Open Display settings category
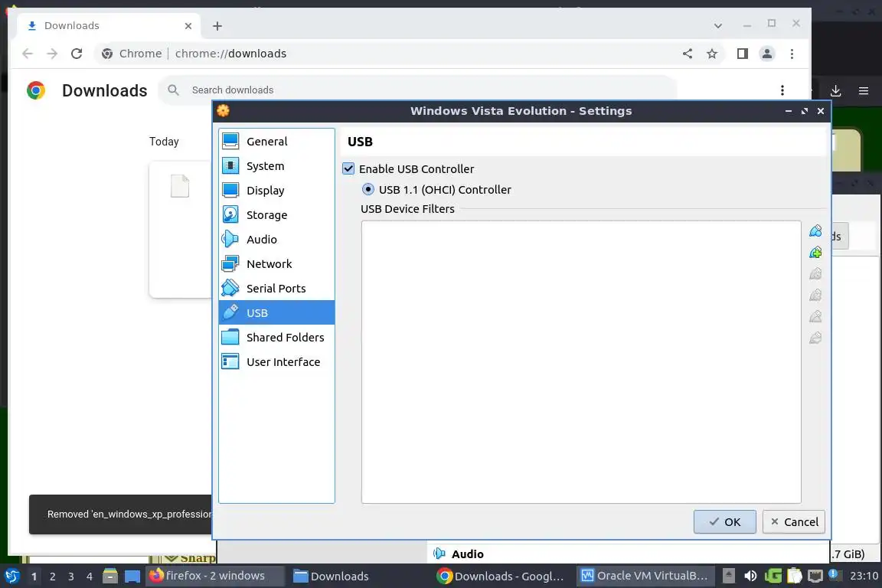The height and width of the screenshot is (588, 882). tap(276, 190)
